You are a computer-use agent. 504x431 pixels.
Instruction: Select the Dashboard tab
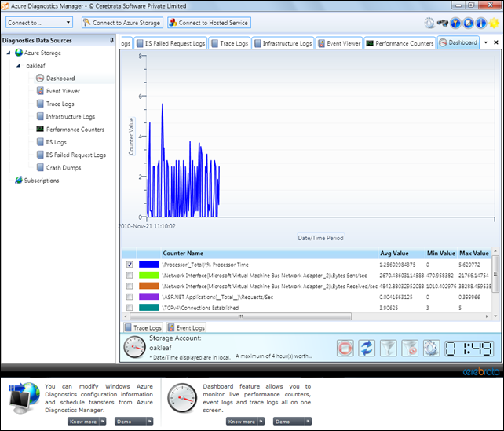458,42
